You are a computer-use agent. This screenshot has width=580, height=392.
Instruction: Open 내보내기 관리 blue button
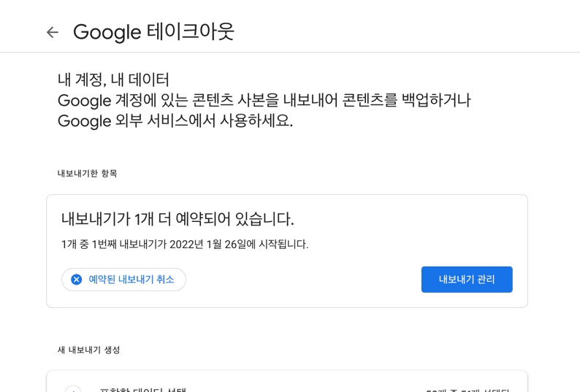point(467,280)
